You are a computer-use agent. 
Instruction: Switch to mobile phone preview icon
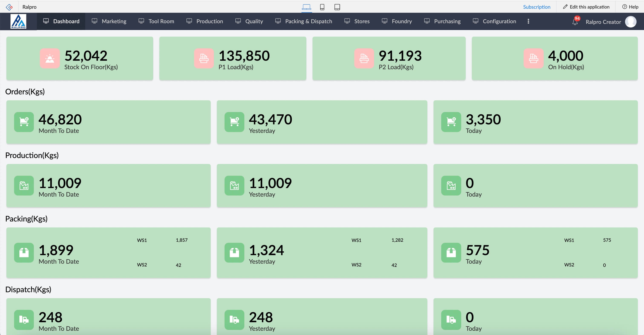(x=322, y=7)
